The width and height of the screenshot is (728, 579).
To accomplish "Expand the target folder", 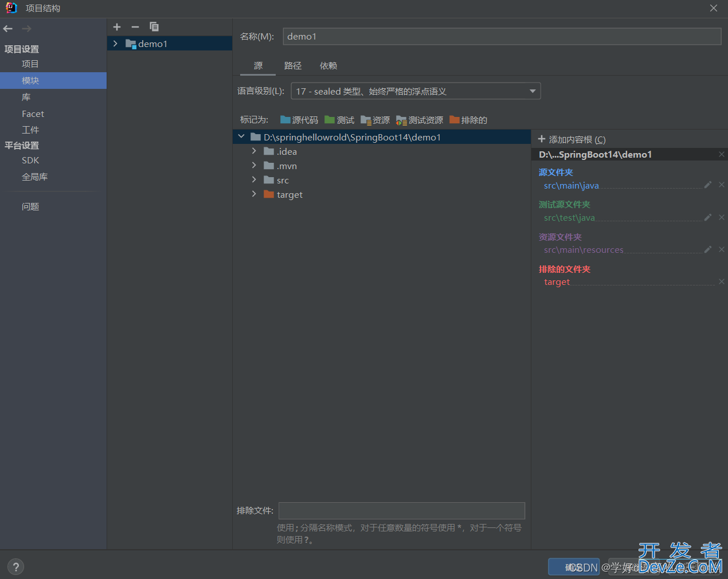I will pyautogui.click(x=254, y=194).
